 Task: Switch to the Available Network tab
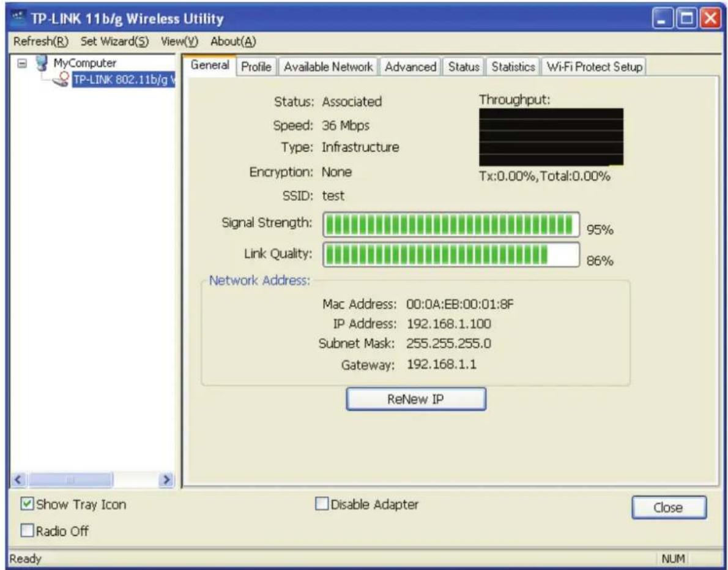click(329, 67)
